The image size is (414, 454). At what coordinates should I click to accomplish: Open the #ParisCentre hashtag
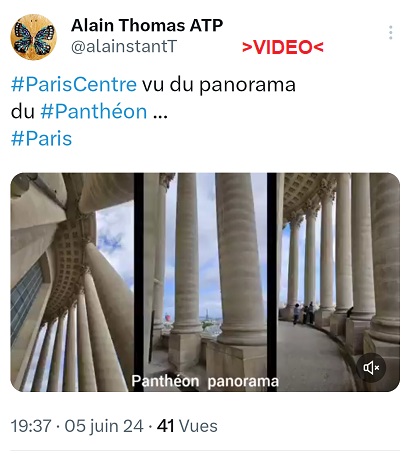tap(74, 84)
